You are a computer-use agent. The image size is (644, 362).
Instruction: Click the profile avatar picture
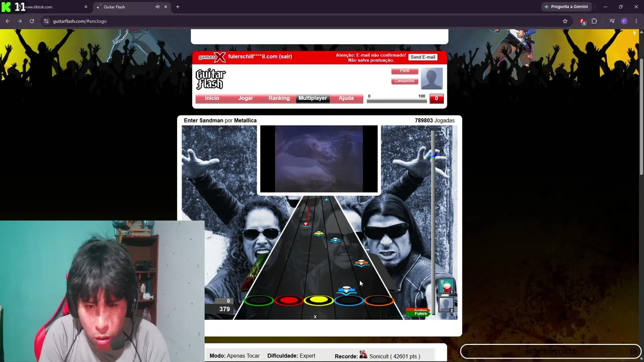tap(432, 78)
